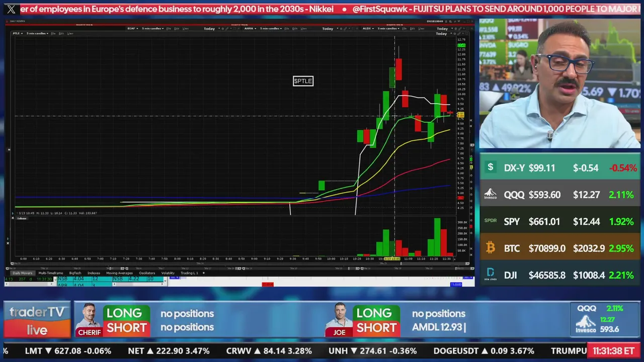Click NET 222.90 in bottom ticker
Screen dimensions: 644x362
coord(169,351)
